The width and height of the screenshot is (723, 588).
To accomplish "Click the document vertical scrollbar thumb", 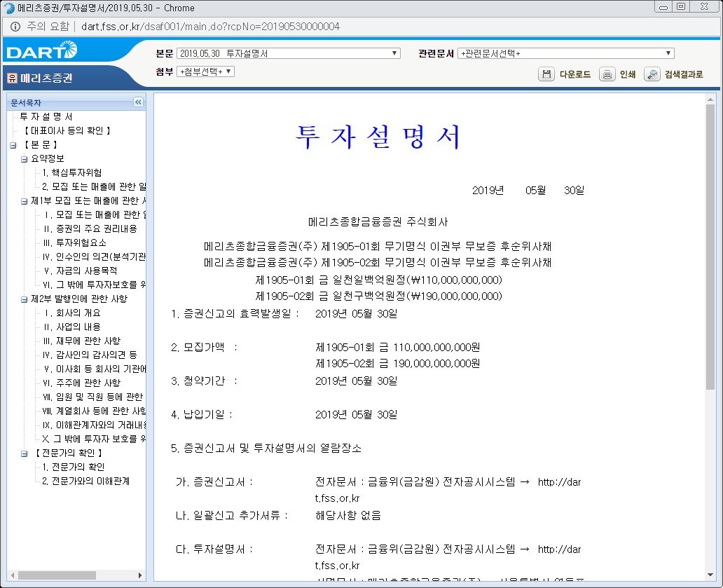I will point(710,247).
